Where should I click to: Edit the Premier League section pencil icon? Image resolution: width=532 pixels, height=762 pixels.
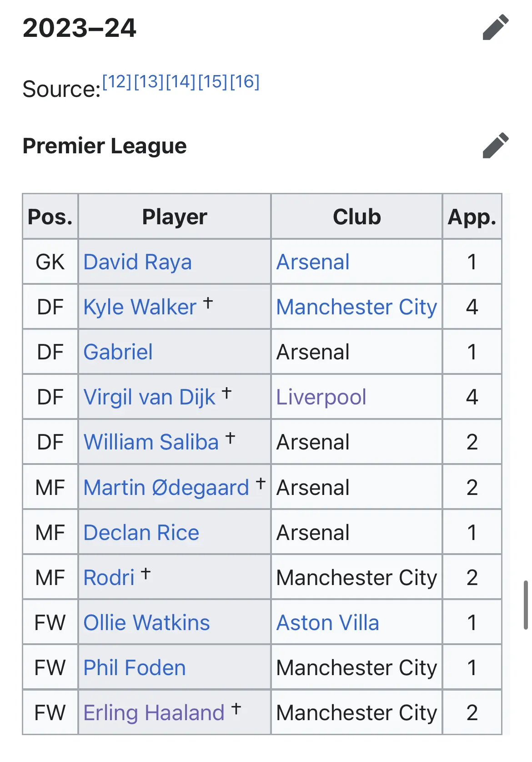coord(495,146)
